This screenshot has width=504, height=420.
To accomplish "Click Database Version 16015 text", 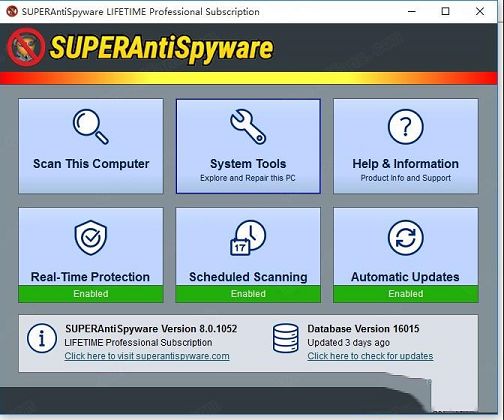I will pos(363,329).
